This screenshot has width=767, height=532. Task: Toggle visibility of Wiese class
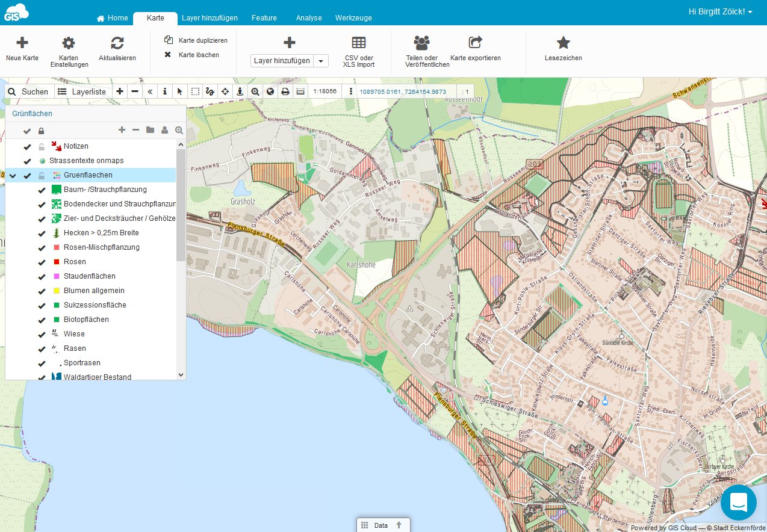[x=42, y=334]
